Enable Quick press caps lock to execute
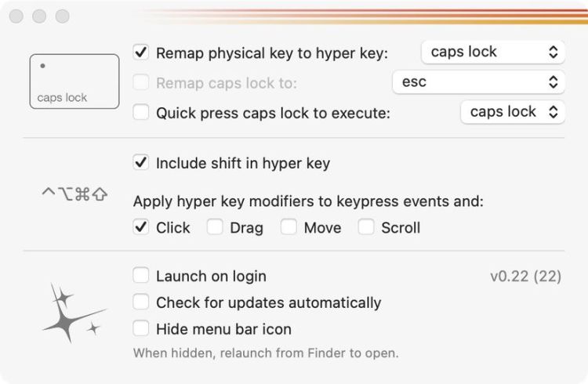 [141, 113]
